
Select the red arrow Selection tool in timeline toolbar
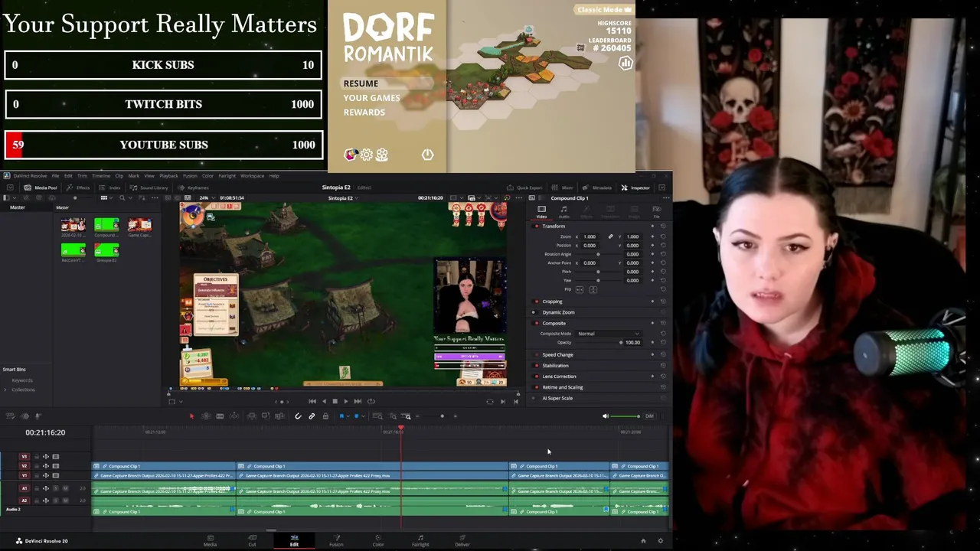click(191, 416)
